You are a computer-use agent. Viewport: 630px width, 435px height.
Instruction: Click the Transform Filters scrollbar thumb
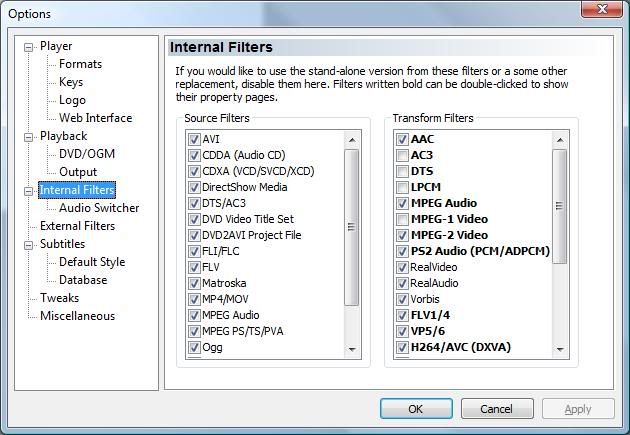coord(560,200)
